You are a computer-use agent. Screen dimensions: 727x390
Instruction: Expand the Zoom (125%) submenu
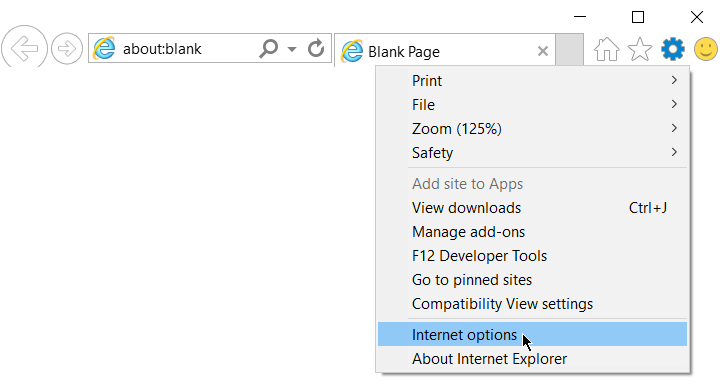coord(532,128)
